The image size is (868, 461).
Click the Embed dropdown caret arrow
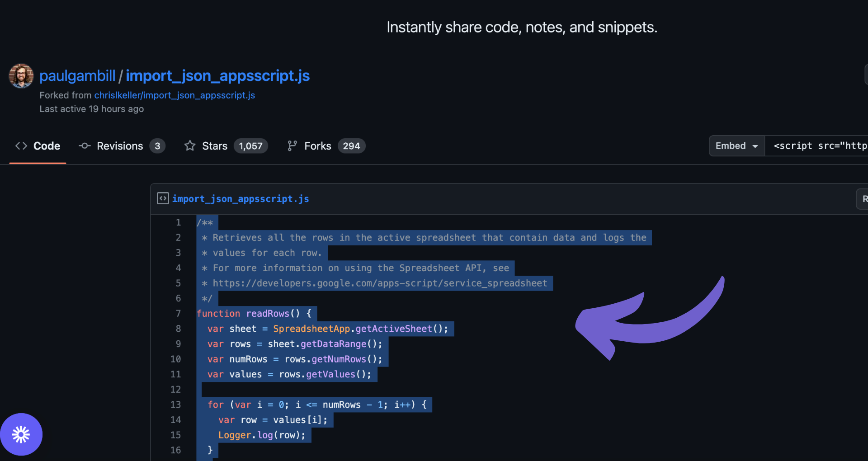(754, 146)
